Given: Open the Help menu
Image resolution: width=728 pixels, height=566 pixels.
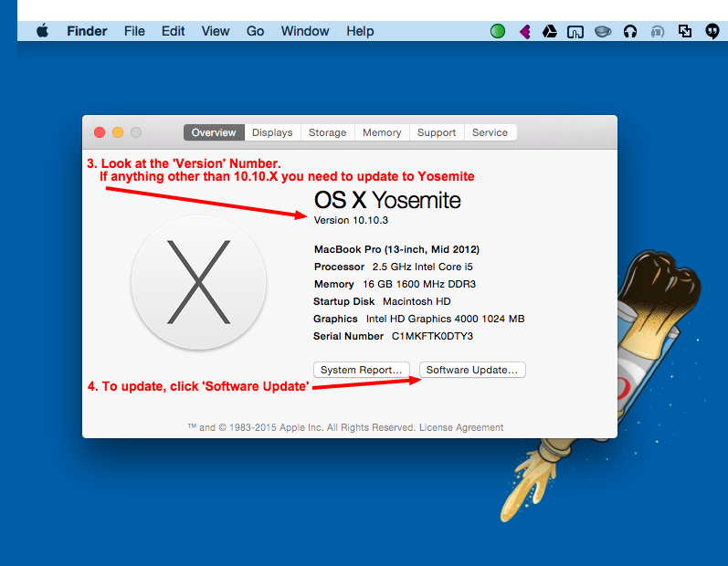Looking at the screenshot, I should click(360, 31).
